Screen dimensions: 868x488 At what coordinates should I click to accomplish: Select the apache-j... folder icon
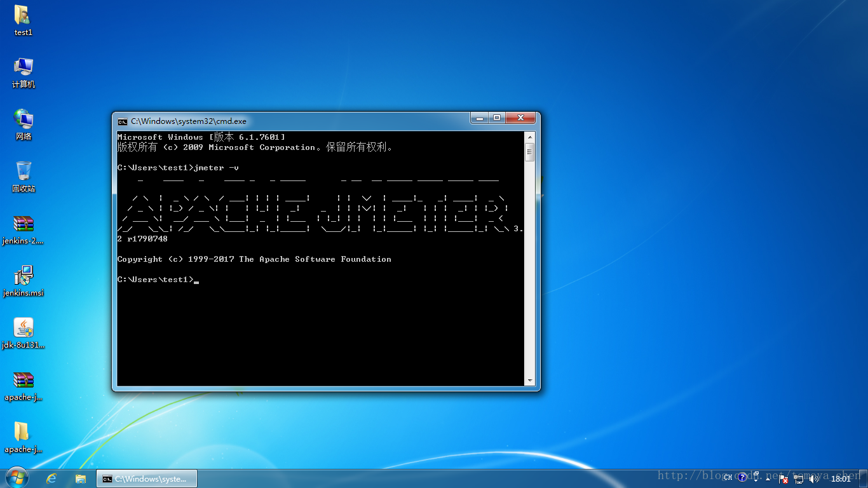click(24, 437)
